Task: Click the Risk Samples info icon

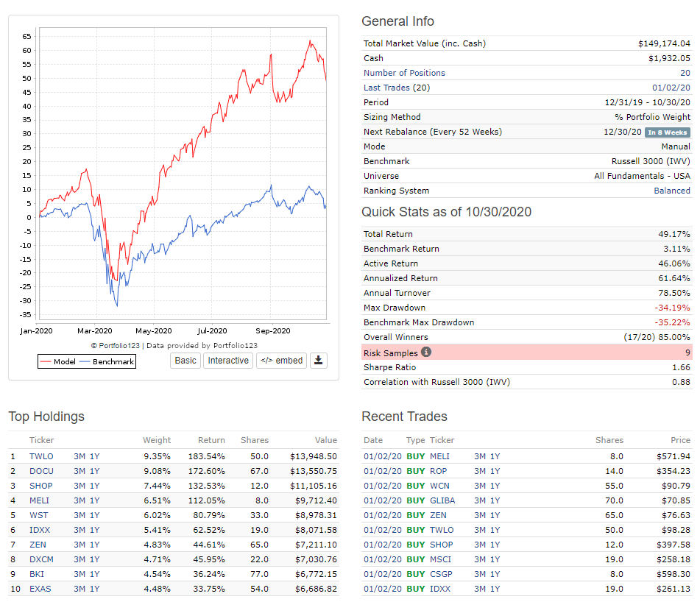Action: 426,352
